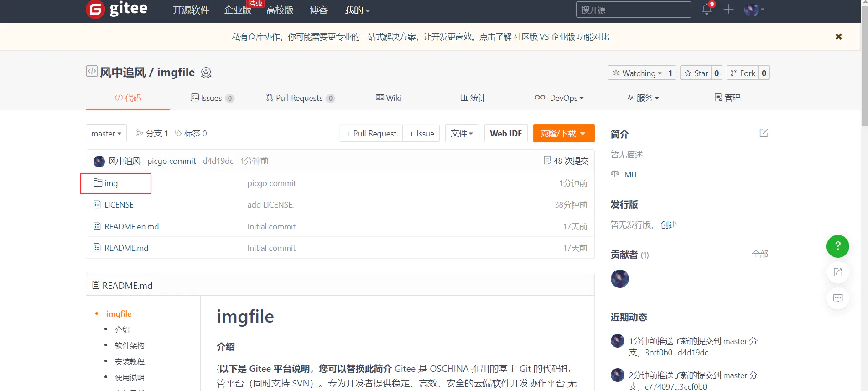Star the imgfile repository
Viewport: 868px width, 391px height.
click(696, 73)
